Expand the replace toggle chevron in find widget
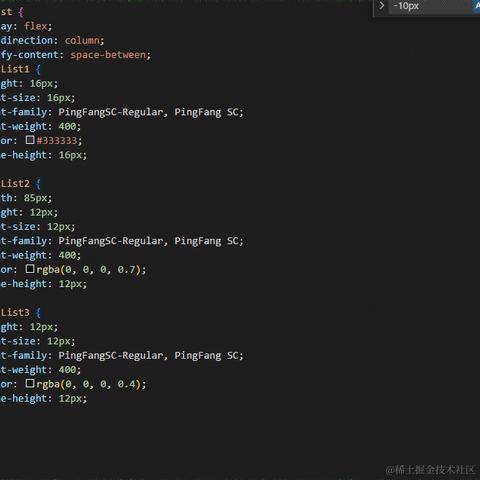This screenshot has width=480, height=480. (382, 6)
